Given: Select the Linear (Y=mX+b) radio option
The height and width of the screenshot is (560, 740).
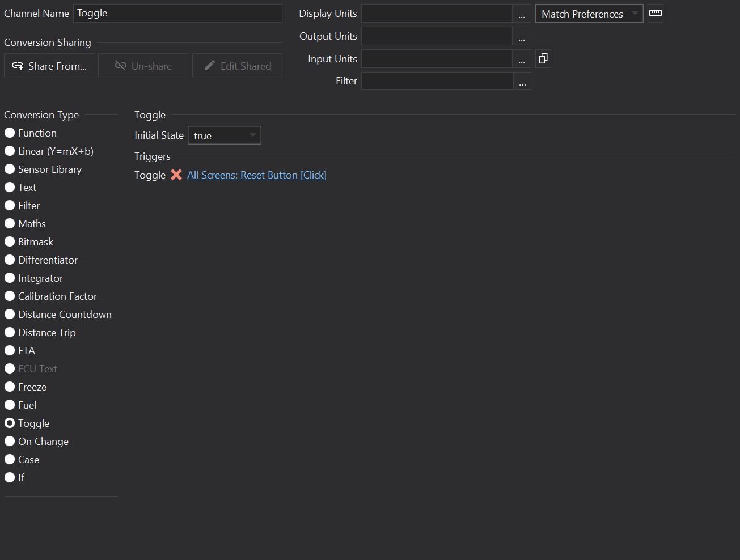Looking at the screenshot, I should click(x=10, y=151).
